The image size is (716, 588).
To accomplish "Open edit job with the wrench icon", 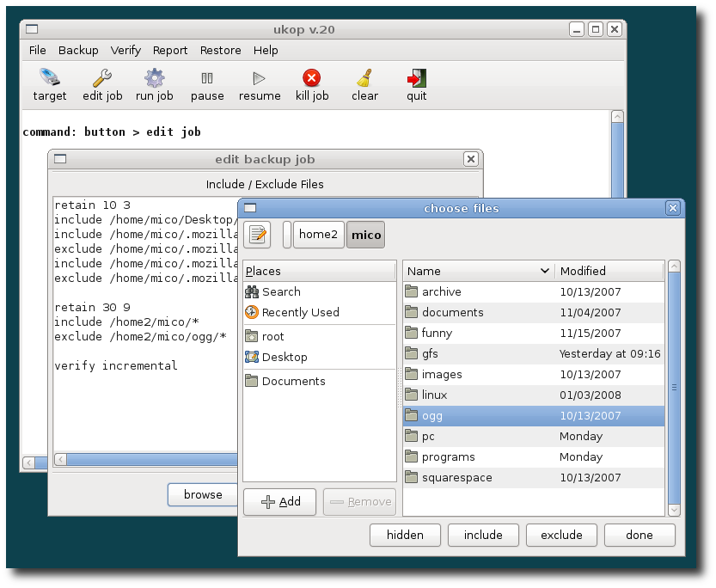I will pos(102,78).
